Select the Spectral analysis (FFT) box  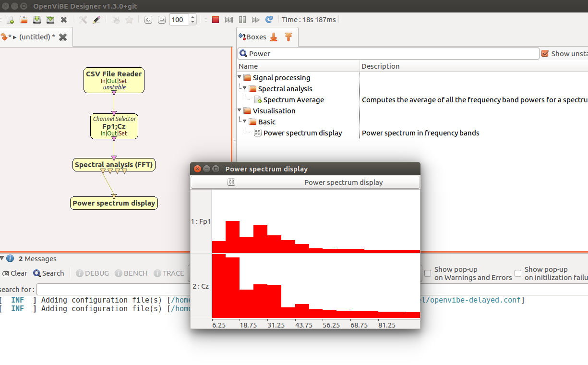[x=114, y=165]
